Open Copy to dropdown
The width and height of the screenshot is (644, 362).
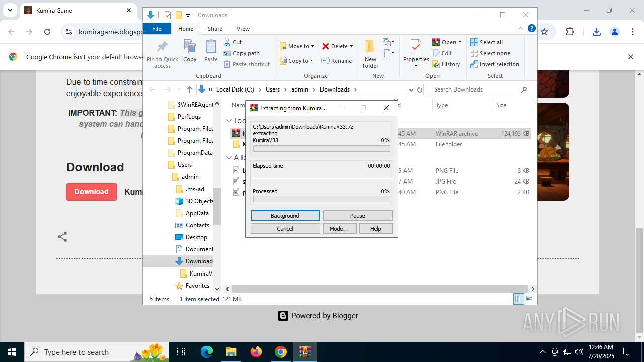(x=296, y=61)
